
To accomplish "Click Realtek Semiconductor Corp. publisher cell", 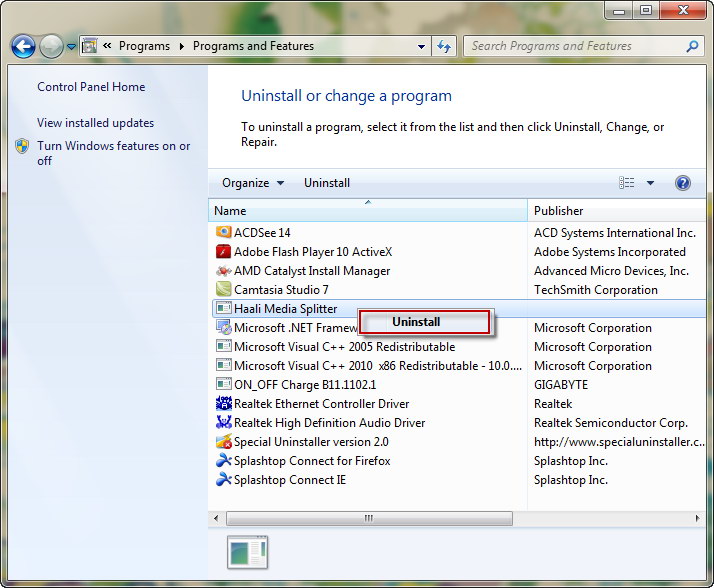I will (611, 423).
